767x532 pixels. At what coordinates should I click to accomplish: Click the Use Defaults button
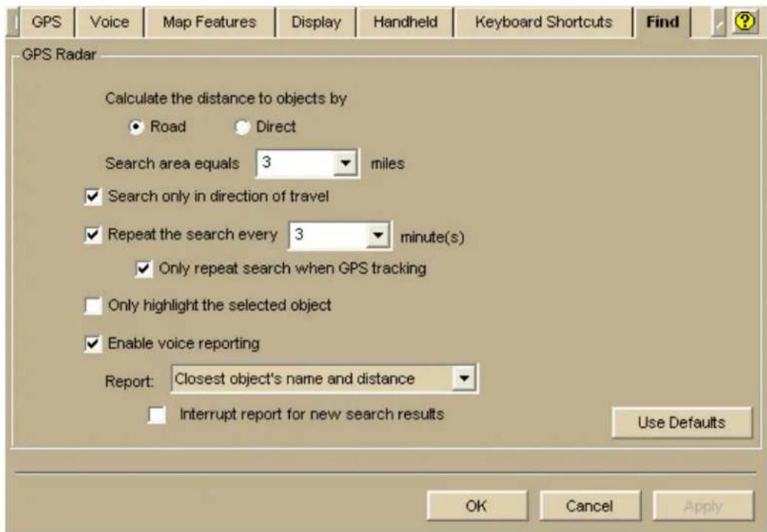[681, 422]
